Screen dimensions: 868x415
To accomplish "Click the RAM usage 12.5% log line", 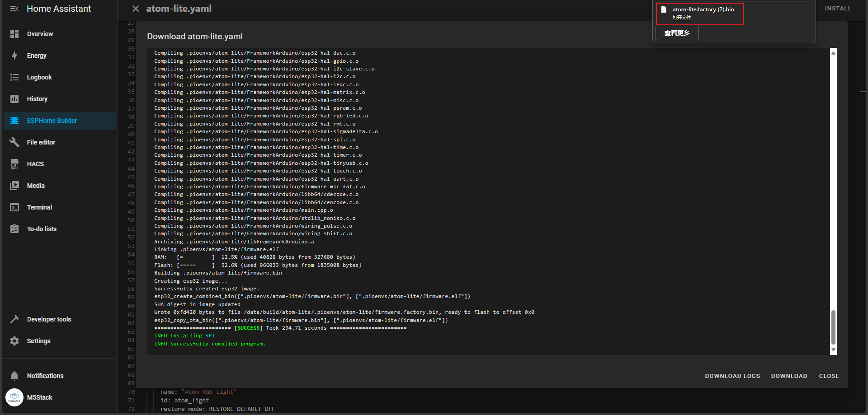I will [255, 257].
